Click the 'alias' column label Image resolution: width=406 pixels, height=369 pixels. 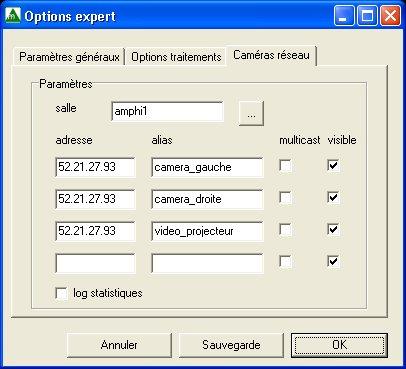coord(162,140)
